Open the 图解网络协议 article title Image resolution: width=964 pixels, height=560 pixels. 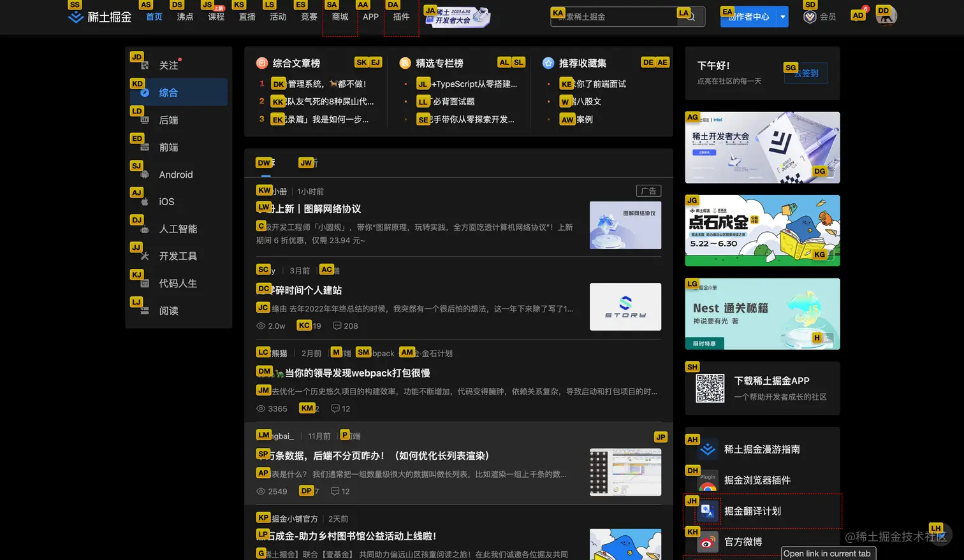pyautogui.click(x=309, y=209)
